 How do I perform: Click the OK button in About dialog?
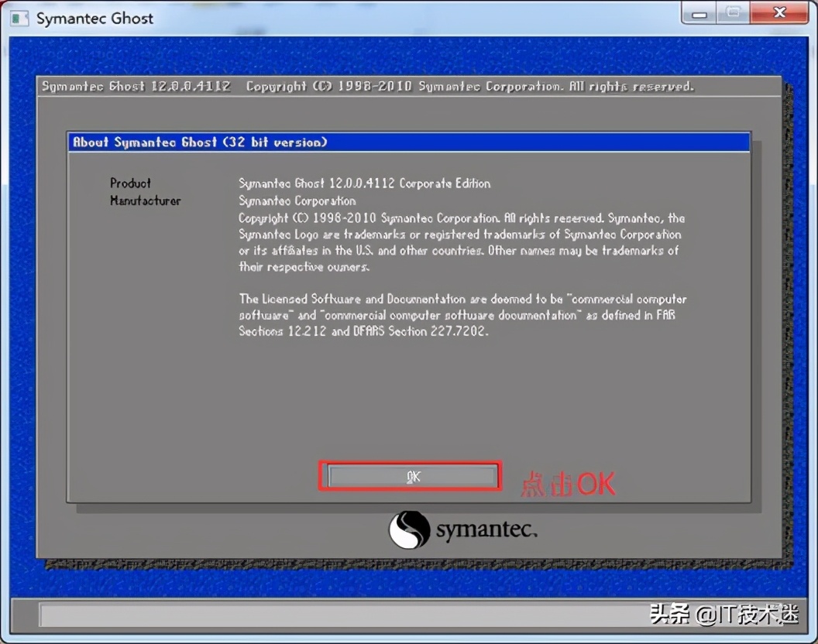click(411, 476)
